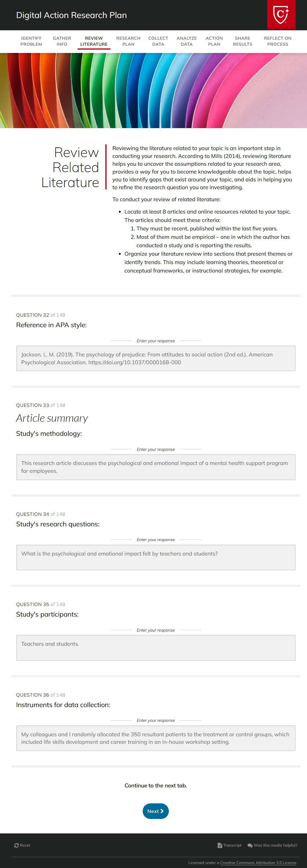
Task: Go to Reflect on Process tab
Action: coord(278,41)
